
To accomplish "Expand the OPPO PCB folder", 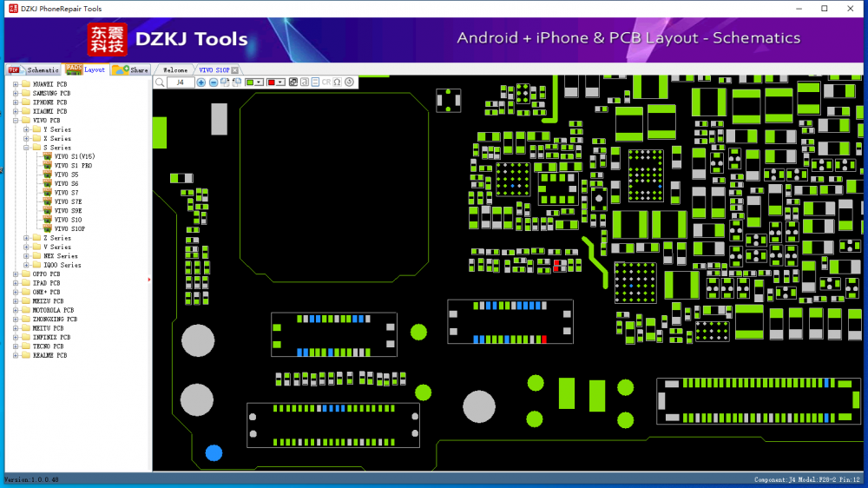I will pos(16,274).
